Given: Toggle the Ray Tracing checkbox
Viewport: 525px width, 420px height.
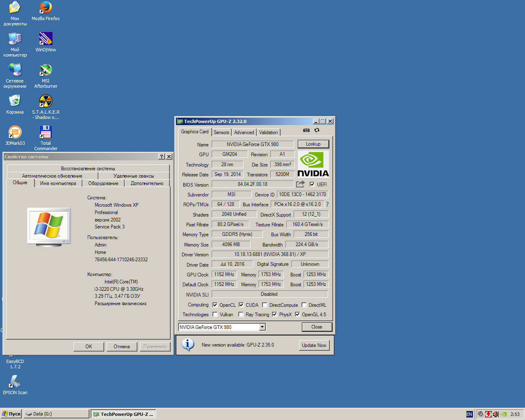Looking at the screenshot, I should coord(241,315).
